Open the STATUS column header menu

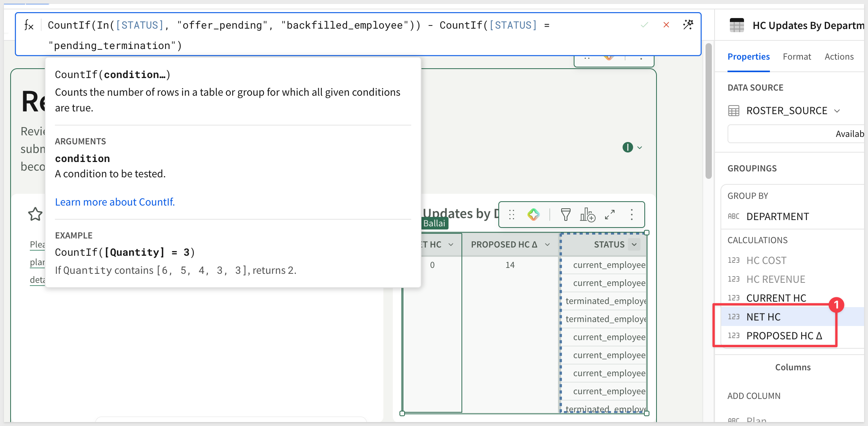[x=634, y=245]
